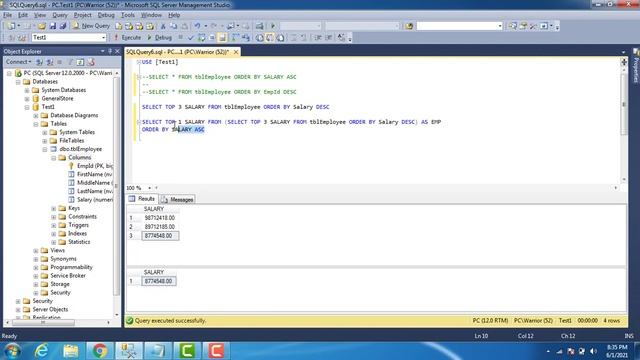Screen dimensions: 640x360
Task: Click the New Query button
Action: (91, 26)
